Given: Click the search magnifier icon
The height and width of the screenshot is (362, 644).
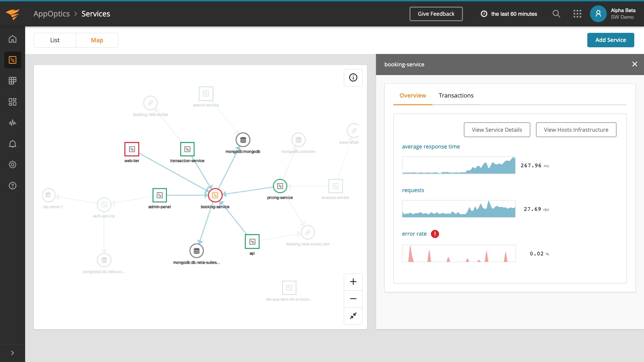Looking at the screenshot, I should [x=556, y=14].
